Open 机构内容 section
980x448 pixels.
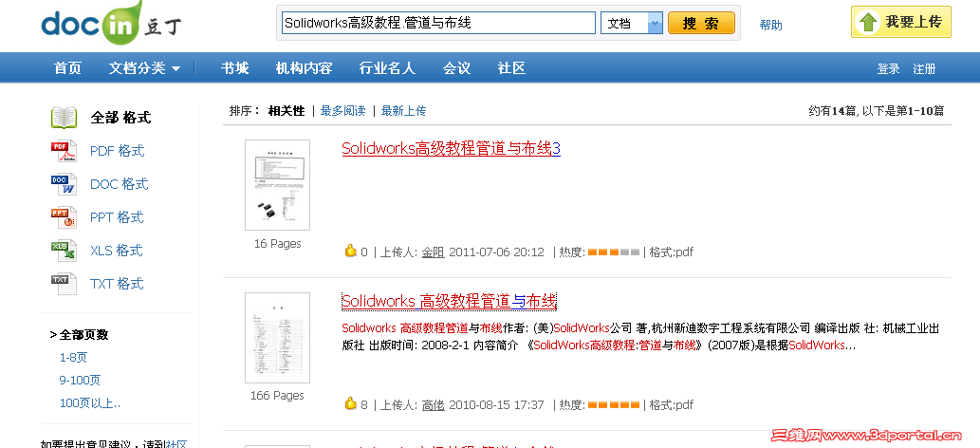304,68
